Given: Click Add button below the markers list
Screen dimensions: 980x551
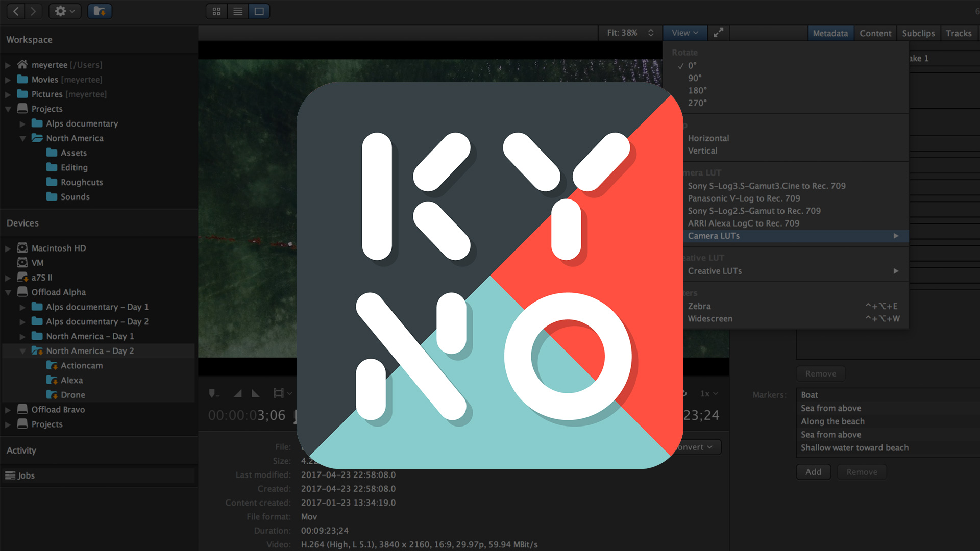Looking at the screenshot, I should (814, 472).
